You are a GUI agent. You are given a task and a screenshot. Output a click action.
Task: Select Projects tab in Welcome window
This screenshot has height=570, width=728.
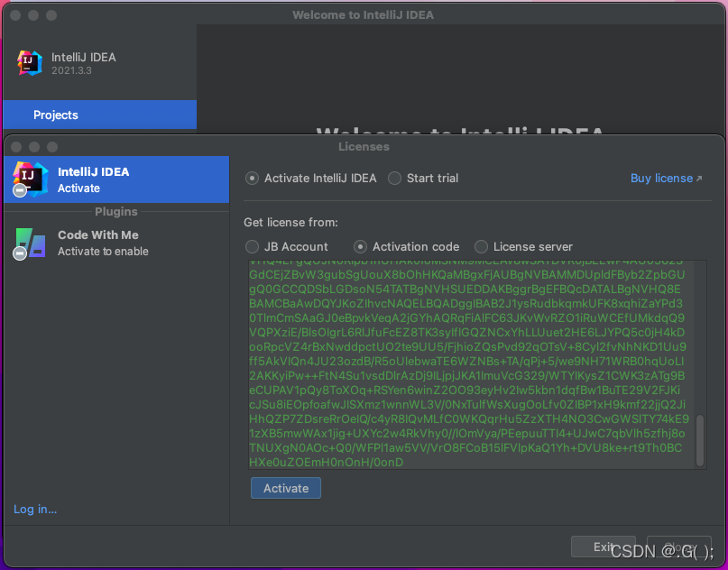pyautogui.click(x=100, y=115)
